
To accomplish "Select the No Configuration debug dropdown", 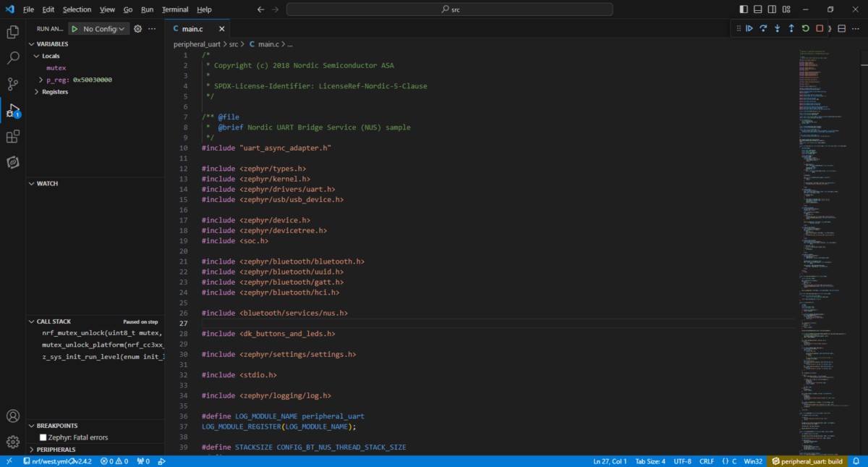I will (x=104, y=29).
